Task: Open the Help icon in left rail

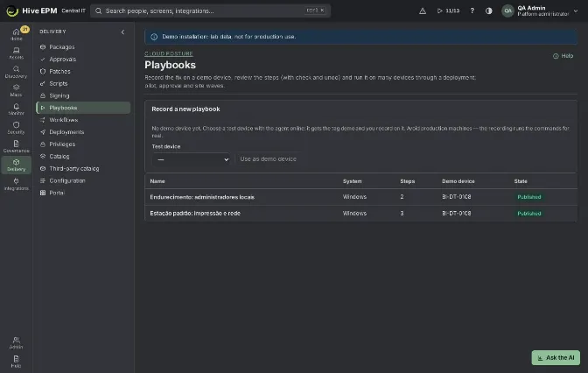Action: click(16, 362)
